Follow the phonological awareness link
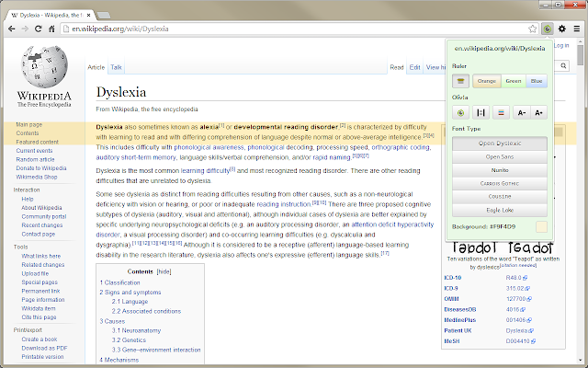The image size is (588, 368). pos(209,147)
